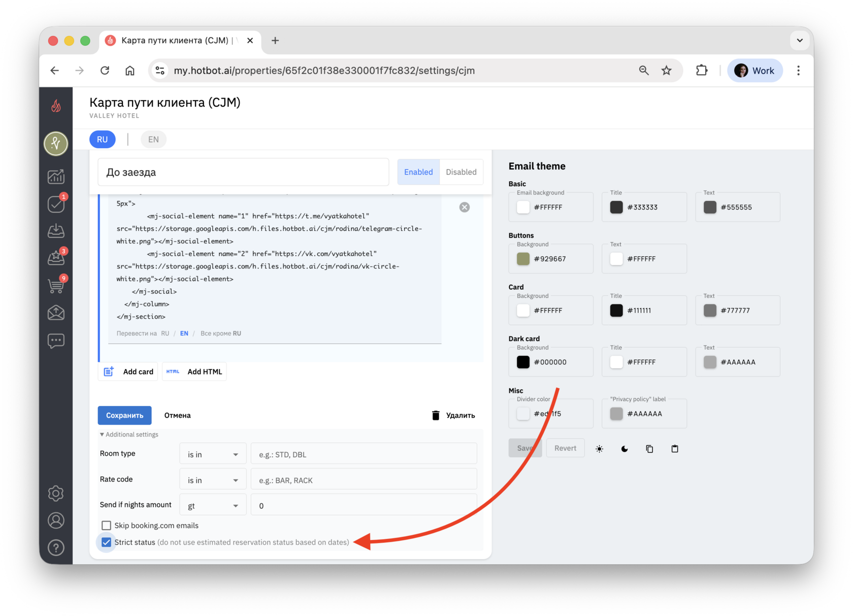Viewport: 853px width, 616px height.
Task: Go to the browser home page
Action: click(130, 71)
